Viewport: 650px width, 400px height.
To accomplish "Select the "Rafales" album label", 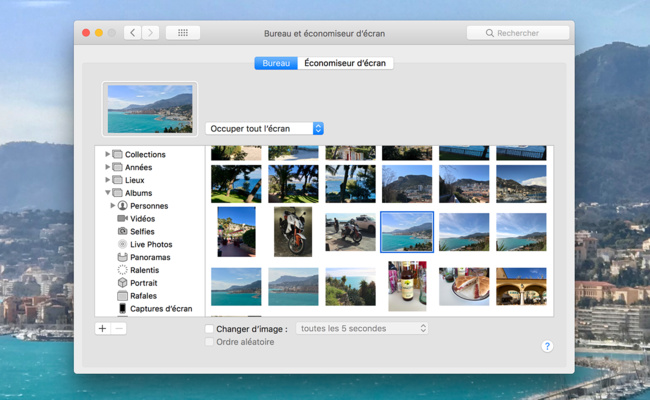I will point(143,296).
